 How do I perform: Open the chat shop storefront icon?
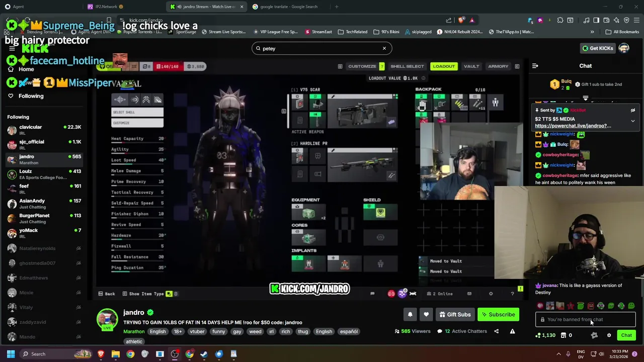pos(563,335)
